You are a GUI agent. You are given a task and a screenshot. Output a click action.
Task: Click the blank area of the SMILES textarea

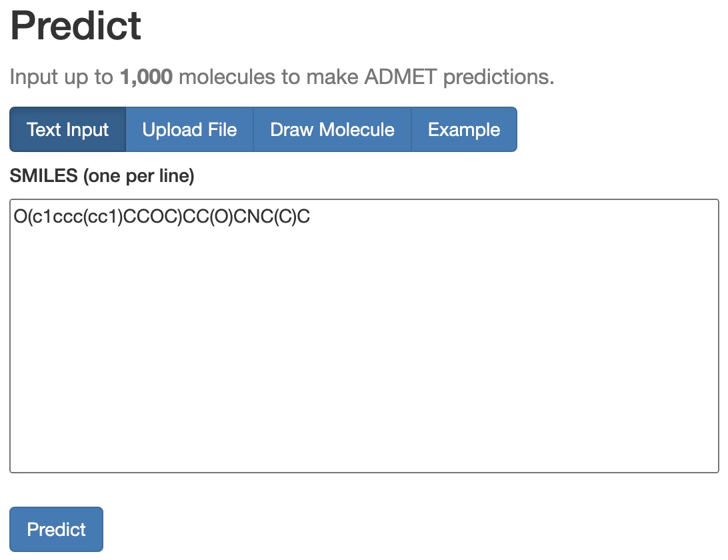364,360
